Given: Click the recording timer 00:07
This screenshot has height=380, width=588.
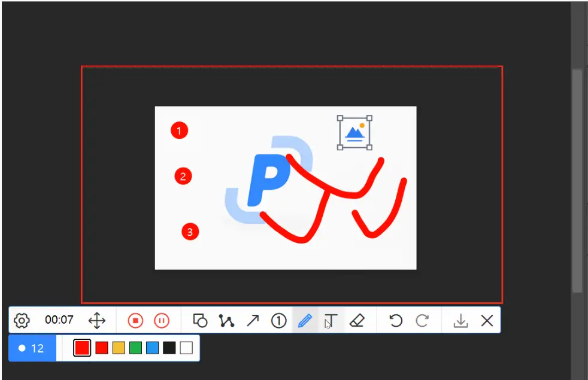Looking at the screenshot, I should [59, 320].
